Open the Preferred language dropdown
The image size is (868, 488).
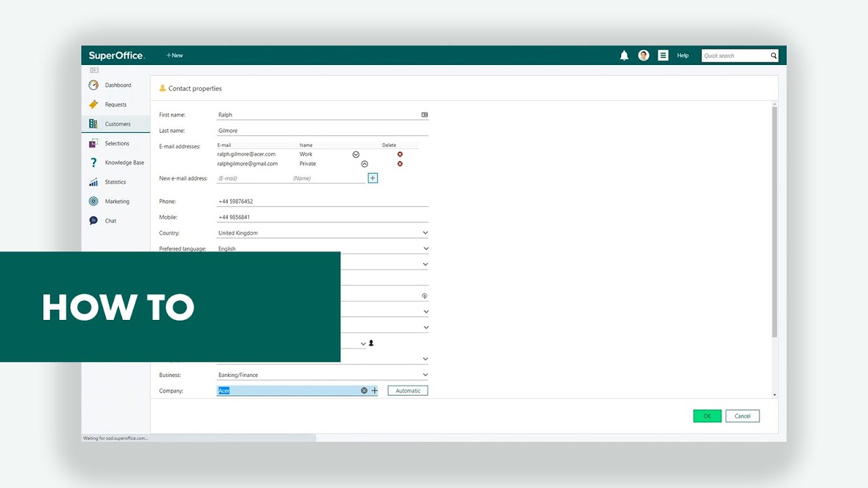(x=425, y=249)
